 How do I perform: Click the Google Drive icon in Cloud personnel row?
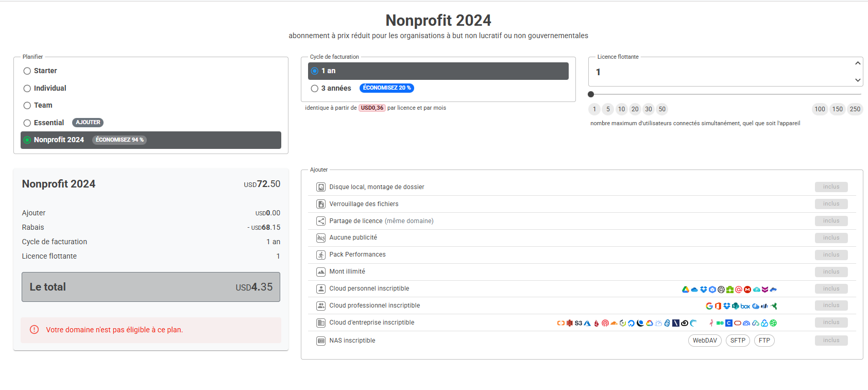686,290
